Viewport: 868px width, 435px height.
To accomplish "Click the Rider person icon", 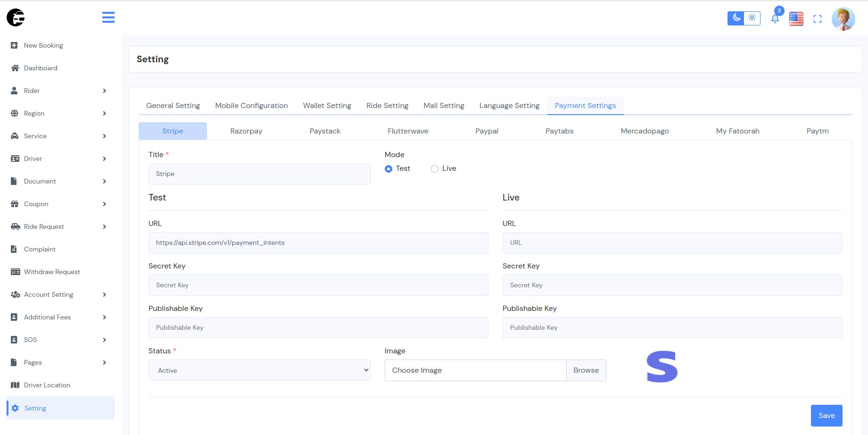I will click(14, 91).
